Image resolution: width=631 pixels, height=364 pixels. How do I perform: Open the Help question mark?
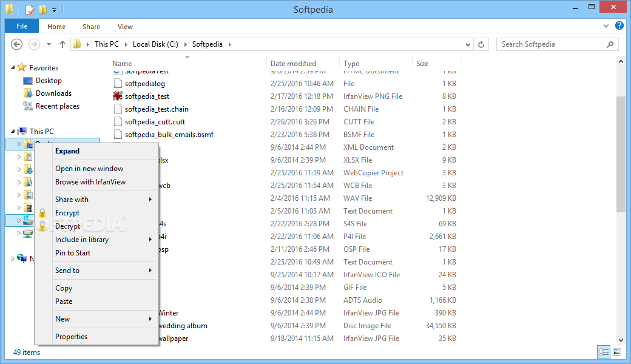tap(619, 25)
